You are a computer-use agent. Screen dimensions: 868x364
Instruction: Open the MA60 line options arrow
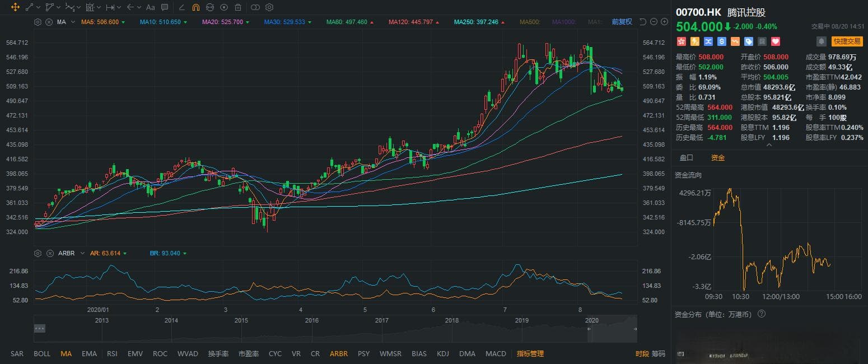[372, 22]
